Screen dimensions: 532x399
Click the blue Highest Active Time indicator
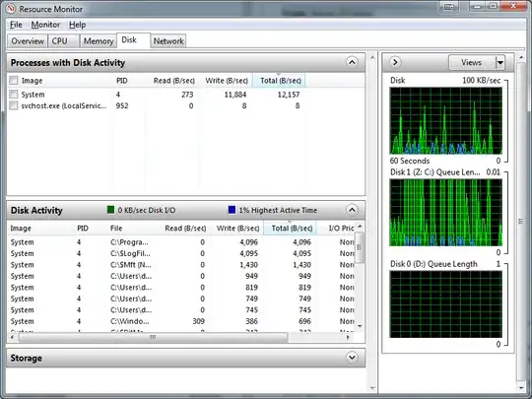(232, 210)
